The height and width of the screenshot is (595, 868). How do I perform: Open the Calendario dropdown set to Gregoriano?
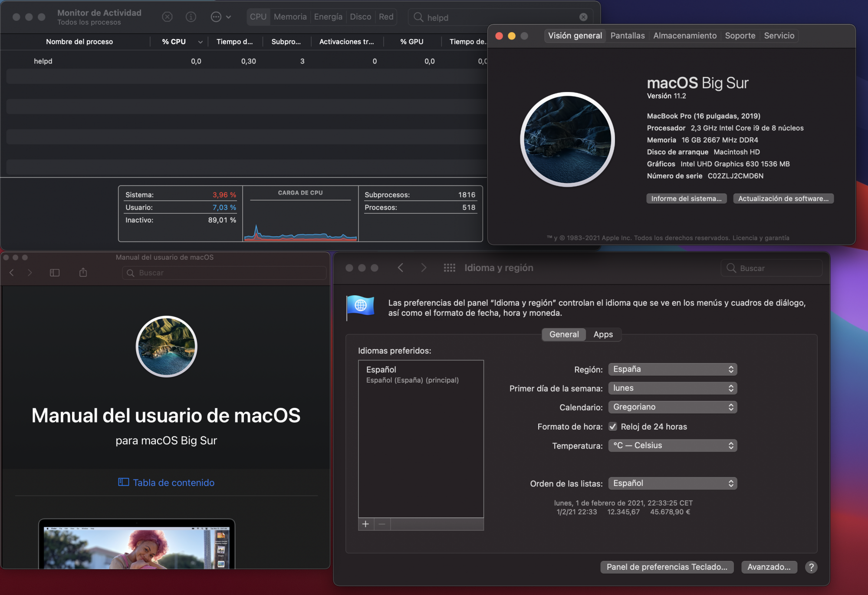[672, 407]
